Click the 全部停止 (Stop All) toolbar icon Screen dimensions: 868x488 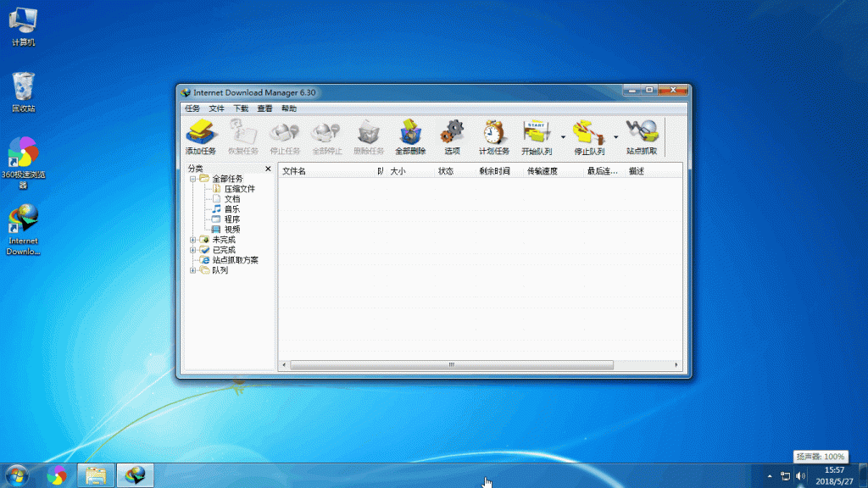pos(327,136)
